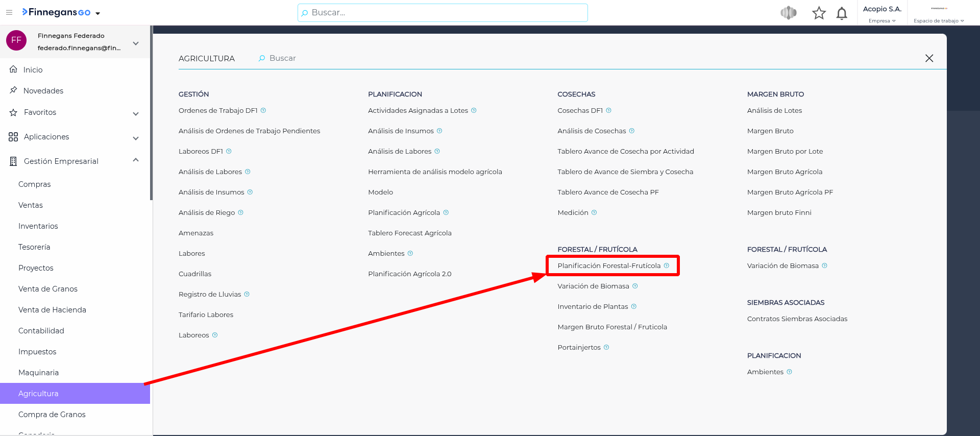Click the favorites star icon in header

point(819,13)
